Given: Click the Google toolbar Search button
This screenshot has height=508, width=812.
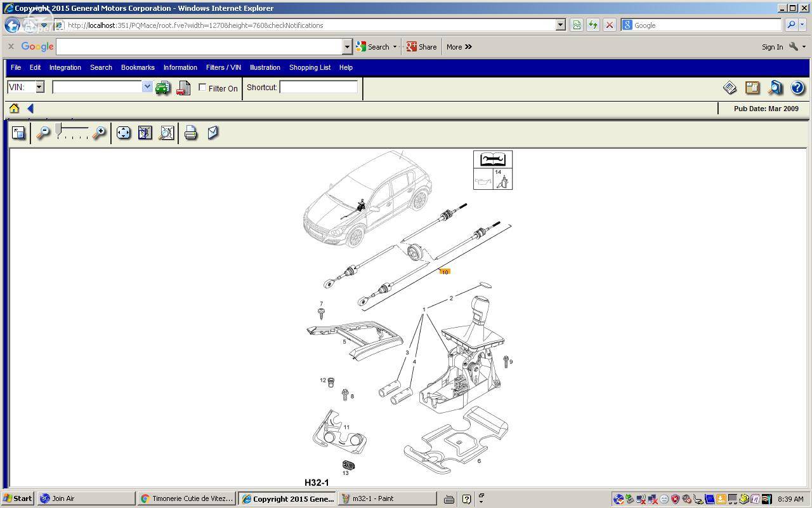Looking at the screenshot, I should point(373,46).
